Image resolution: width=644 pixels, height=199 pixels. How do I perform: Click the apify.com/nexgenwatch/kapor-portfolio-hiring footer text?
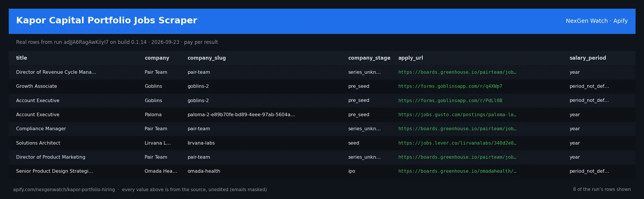[64, 190]
